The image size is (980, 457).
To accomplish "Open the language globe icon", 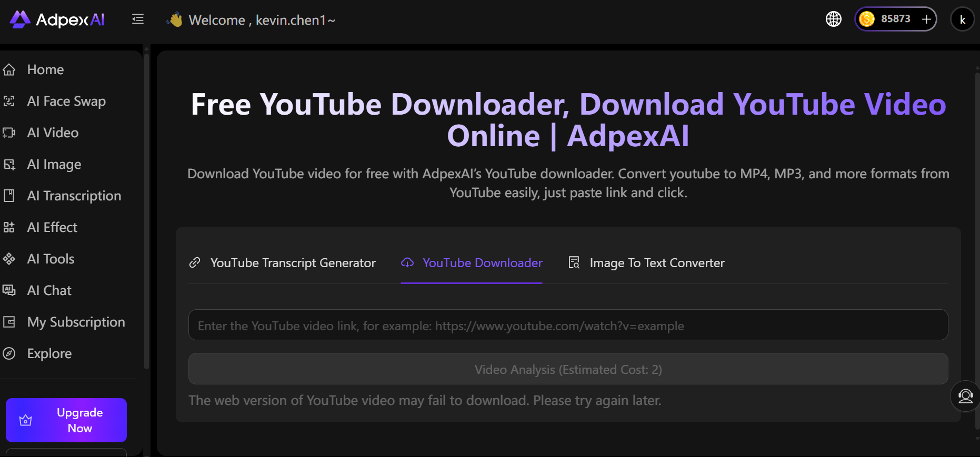I will pyautogui.click(x=834, y=19).
